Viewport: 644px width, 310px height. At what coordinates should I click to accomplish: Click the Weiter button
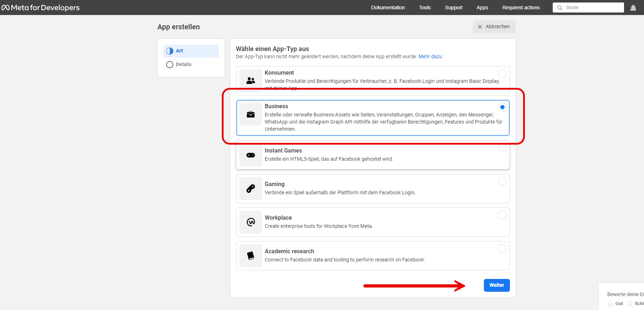497,285
